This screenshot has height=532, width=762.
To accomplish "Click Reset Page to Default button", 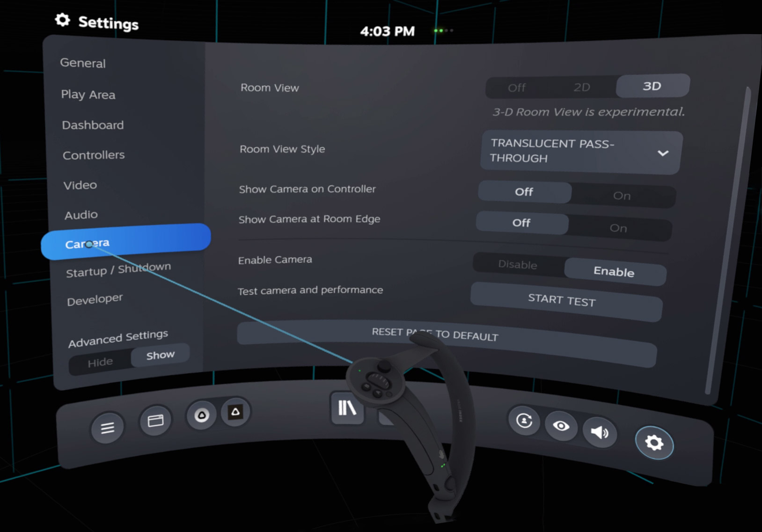I will (x=435, y=335).
